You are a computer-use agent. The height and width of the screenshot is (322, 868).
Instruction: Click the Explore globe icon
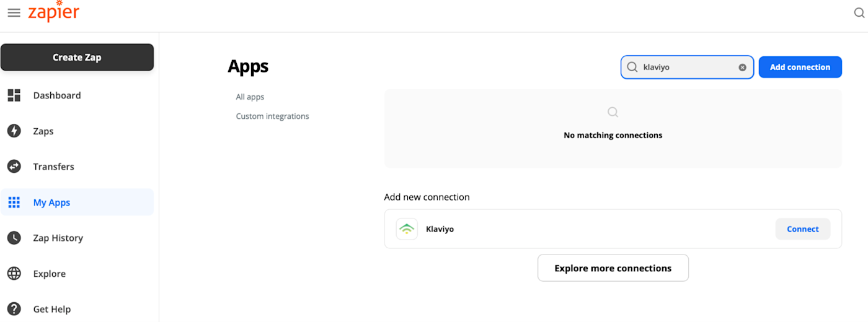click(14, 274)
